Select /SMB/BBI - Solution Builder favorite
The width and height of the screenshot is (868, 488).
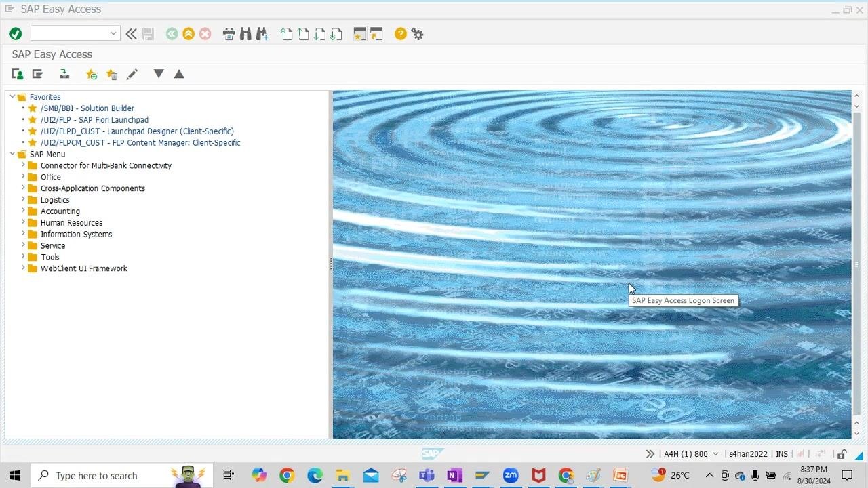click(x=87, y=108)
